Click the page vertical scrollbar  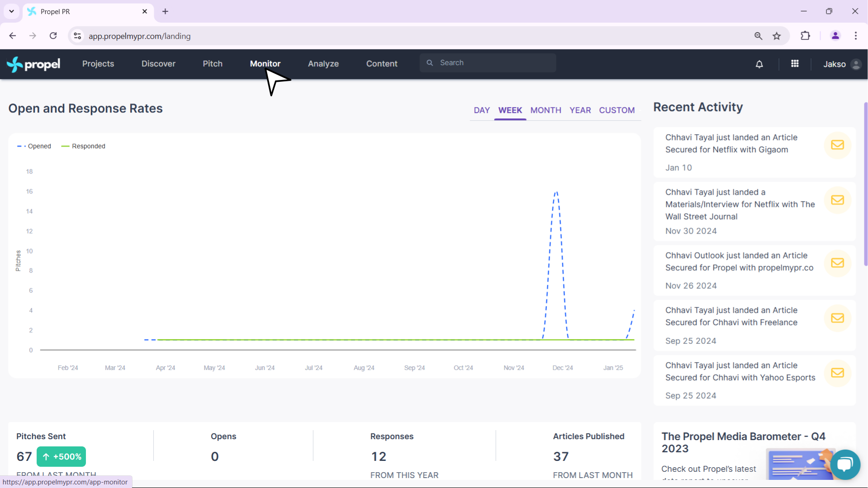point(865,184)
